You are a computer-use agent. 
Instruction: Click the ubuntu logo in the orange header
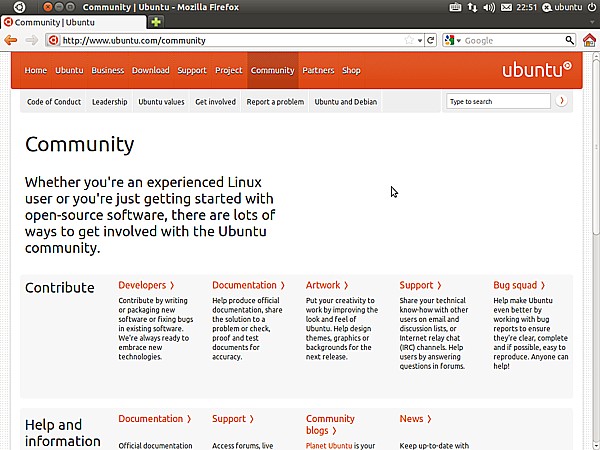536,70
